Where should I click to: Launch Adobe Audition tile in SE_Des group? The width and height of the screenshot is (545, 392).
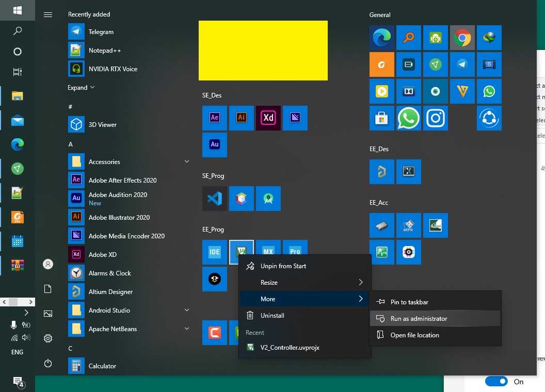click(215, 145)
